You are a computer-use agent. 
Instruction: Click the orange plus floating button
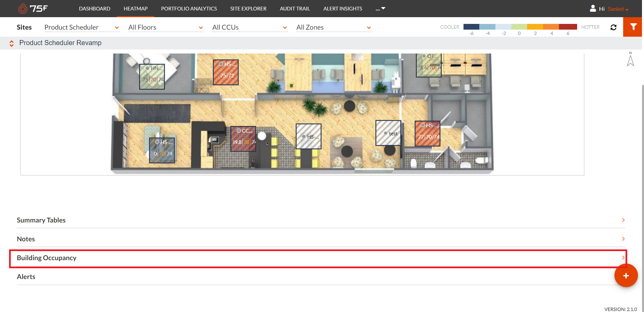coord(626,276)
